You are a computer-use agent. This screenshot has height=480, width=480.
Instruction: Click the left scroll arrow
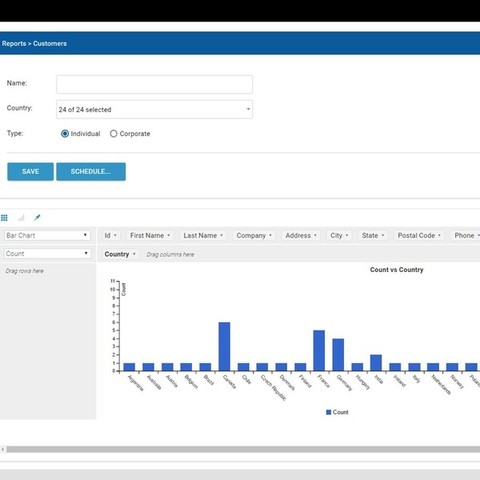3,449
